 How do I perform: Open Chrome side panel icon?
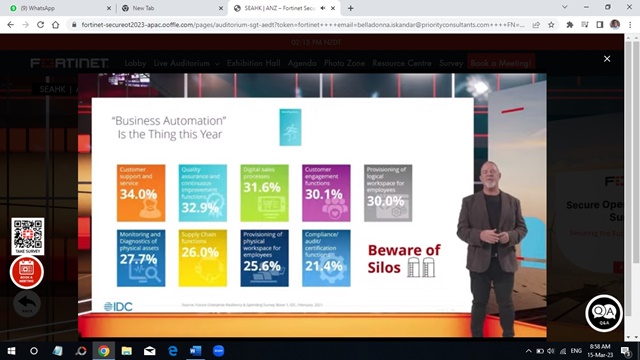click(600, 25)
